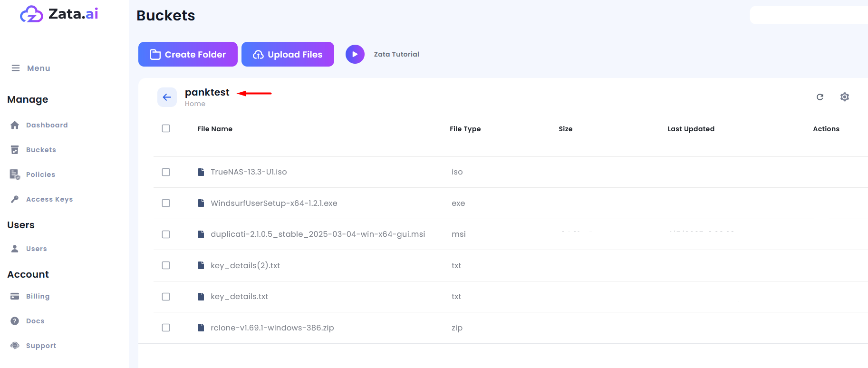Refresh the bucket file list
This screenshot has width=868, height=368.
(820, 97)
